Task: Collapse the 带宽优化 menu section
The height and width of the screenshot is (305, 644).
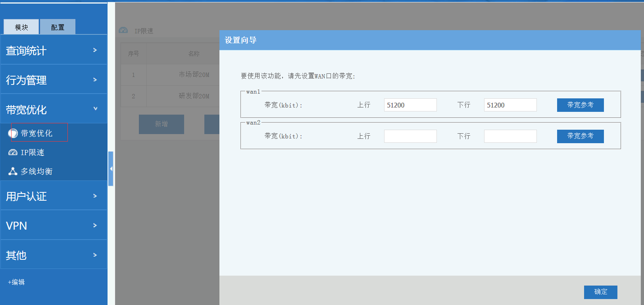Action: click(x=54, y=109)
